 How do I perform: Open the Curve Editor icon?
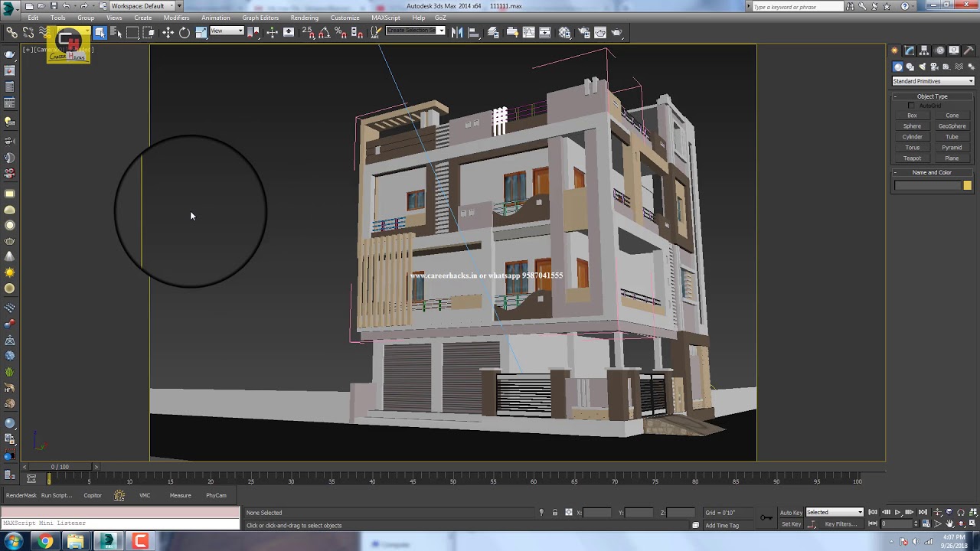coord(528,32)
